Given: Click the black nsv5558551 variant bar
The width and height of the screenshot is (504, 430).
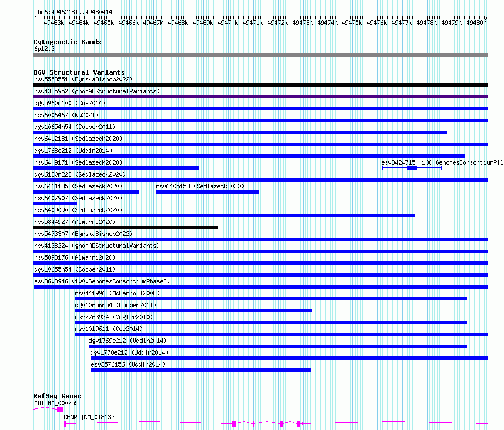Looking at the screenshot, I should click(260, 85).
